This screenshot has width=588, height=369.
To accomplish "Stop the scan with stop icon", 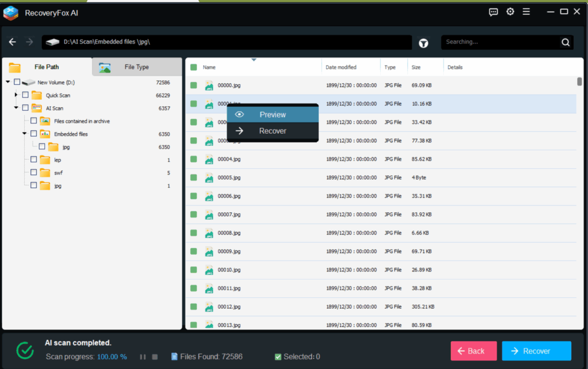I will point(154,357).
